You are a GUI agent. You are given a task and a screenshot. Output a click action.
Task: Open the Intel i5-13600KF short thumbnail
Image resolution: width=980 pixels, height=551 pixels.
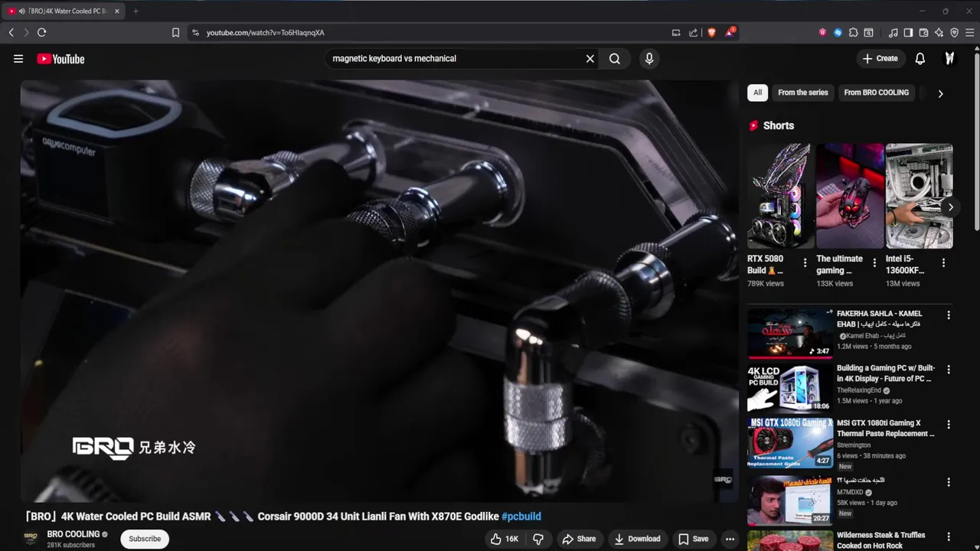(920, 196)
